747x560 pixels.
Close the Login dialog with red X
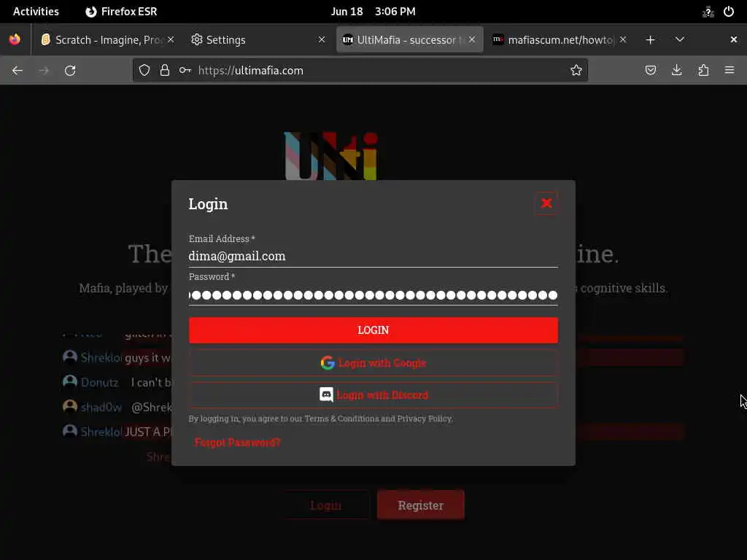click(546, 203)
